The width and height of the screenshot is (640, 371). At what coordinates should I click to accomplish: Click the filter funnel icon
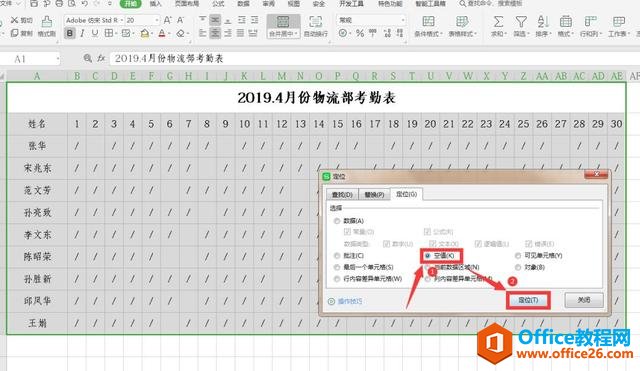[520, 22]
